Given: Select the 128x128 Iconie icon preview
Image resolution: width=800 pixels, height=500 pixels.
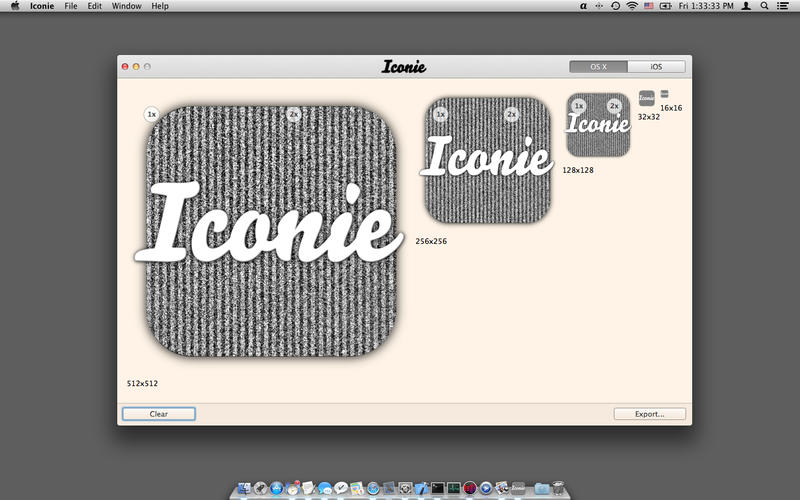Looking at the screenshot, I should (598, 124).
